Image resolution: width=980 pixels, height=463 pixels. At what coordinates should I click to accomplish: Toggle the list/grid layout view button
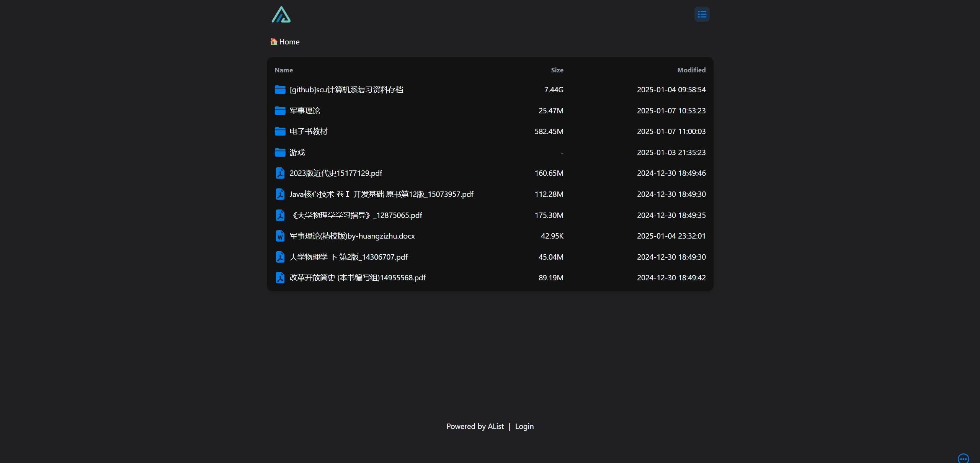(702, 15)
